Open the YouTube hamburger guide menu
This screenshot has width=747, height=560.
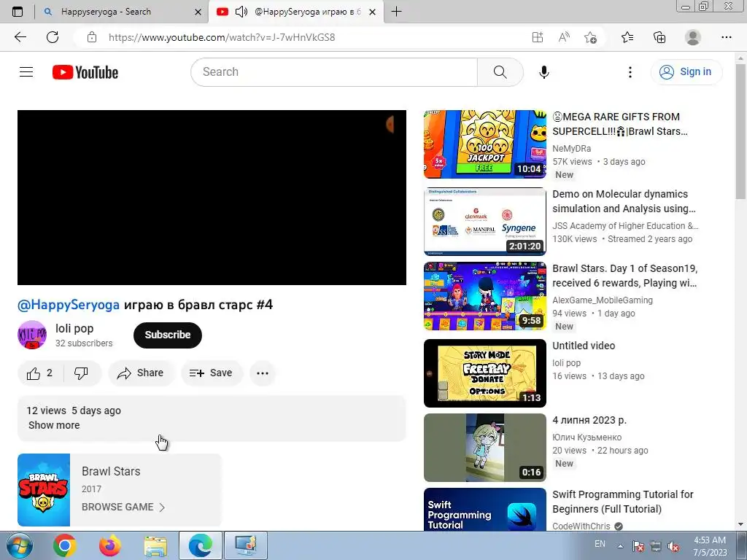(x=26, y=72)
